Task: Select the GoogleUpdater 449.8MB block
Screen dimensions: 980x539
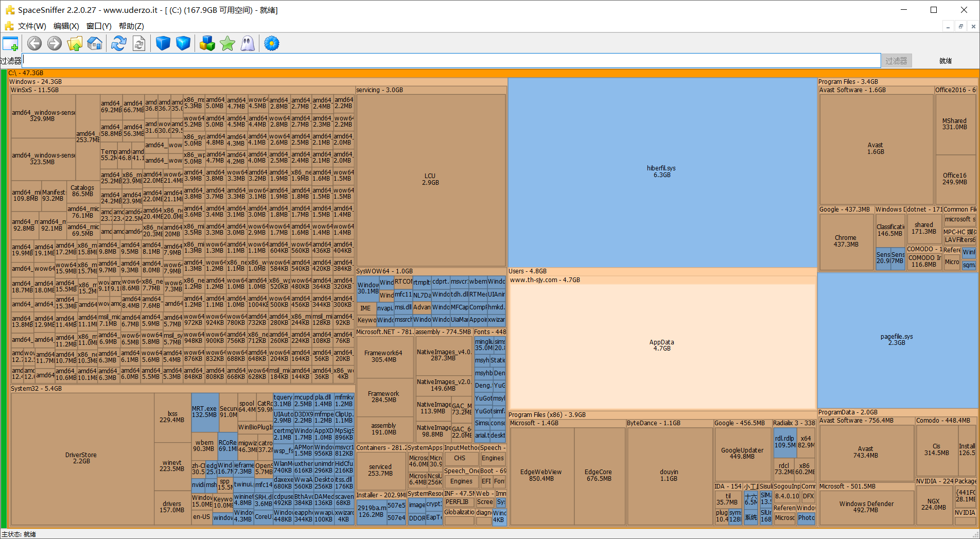Action: point(742,454)
